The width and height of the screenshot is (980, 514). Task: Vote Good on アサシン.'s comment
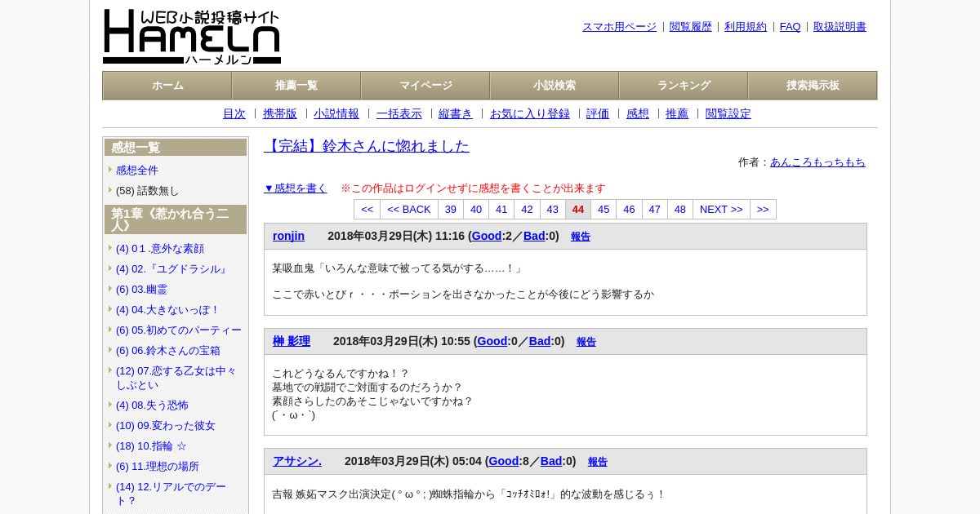point(504,462)
